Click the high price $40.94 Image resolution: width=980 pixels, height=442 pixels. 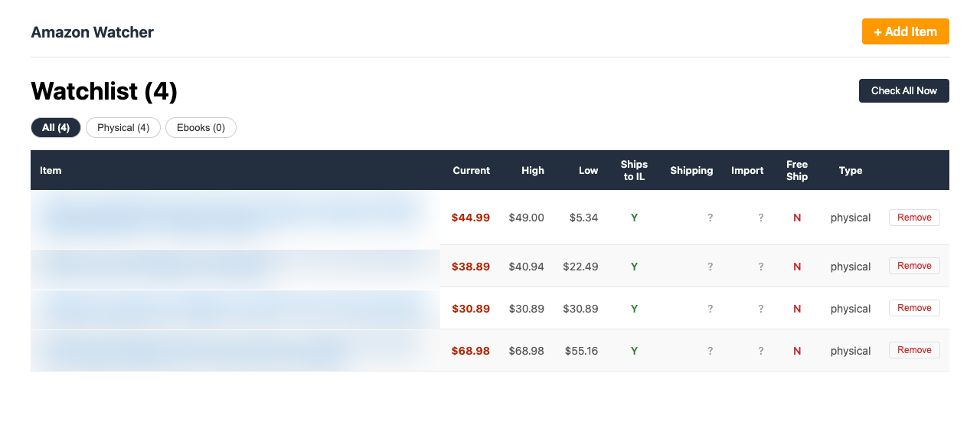(527, 267)
